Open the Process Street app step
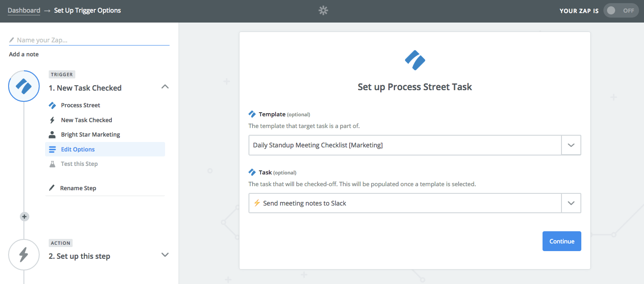 [x=81, y=105]
